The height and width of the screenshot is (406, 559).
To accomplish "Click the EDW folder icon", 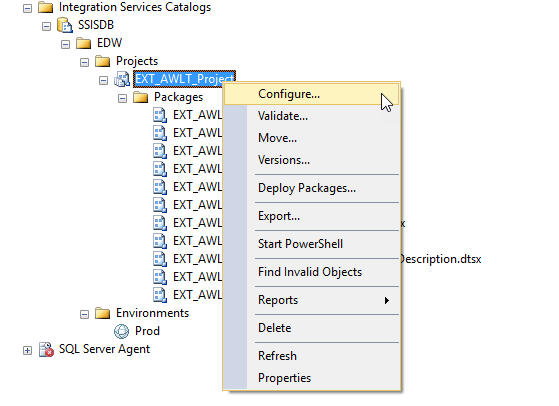I will (84, 43).
